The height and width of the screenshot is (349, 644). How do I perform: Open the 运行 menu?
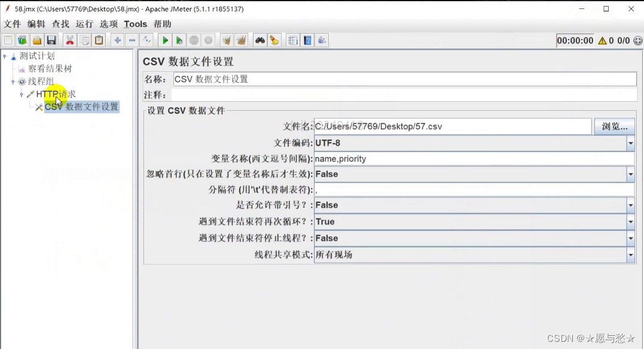(x=84, y=24)
